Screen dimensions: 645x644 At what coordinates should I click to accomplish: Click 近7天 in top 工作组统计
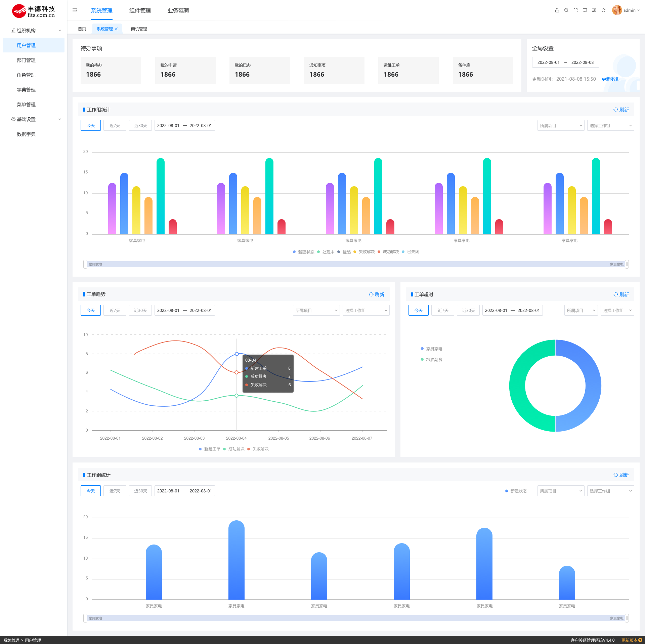coord(115,125)
